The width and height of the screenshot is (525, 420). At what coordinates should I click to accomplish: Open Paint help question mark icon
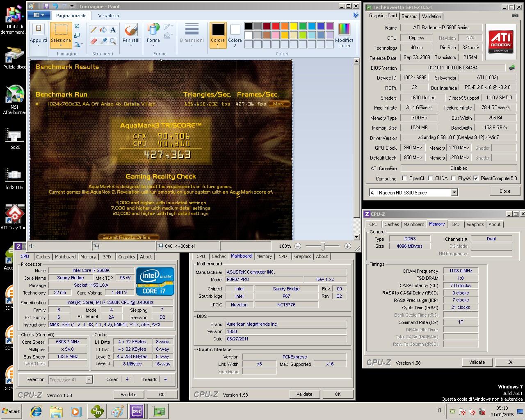(x=356, y=15)
